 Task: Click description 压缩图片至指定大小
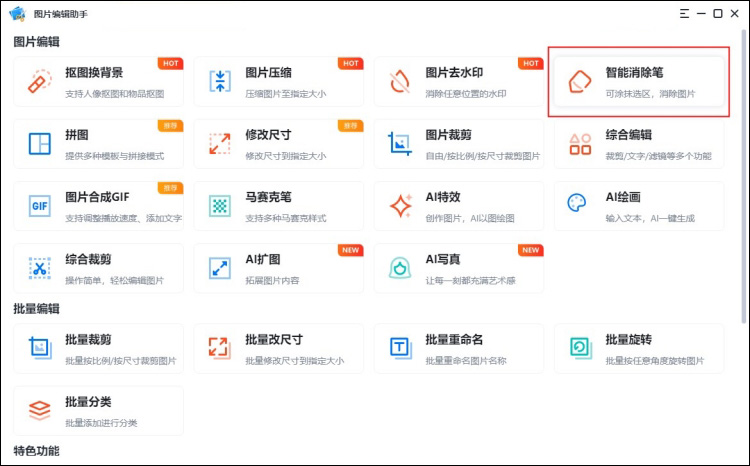click(286, 94)
